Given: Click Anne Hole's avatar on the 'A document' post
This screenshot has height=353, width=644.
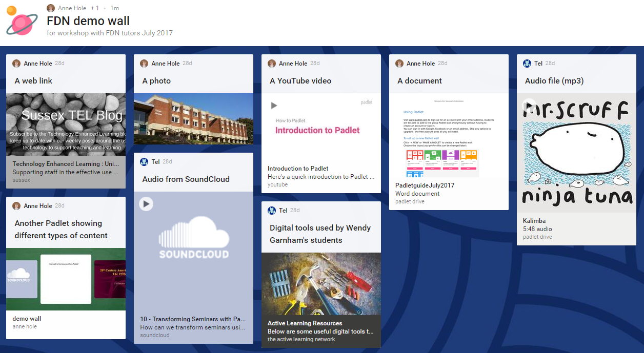Looking at the screenshot, I should pyautogui.click(x=399, y=63).
